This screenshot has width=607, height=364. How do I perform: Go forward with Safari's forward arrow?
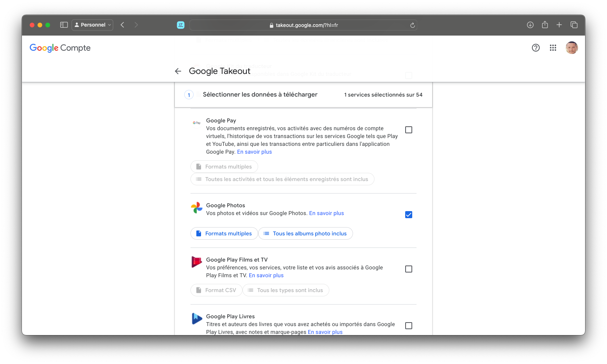136,25
